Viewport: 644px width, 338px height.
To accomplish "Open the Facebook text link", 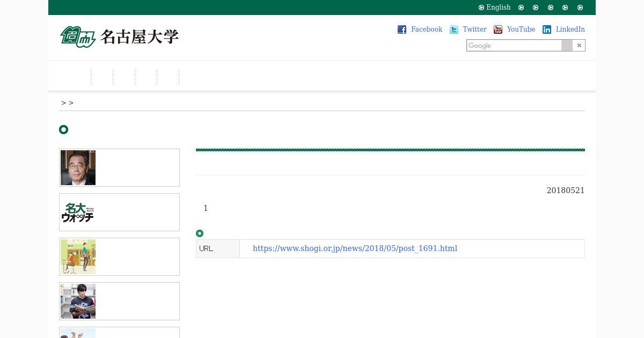I will pyautogui.click(x=427, y=30).
